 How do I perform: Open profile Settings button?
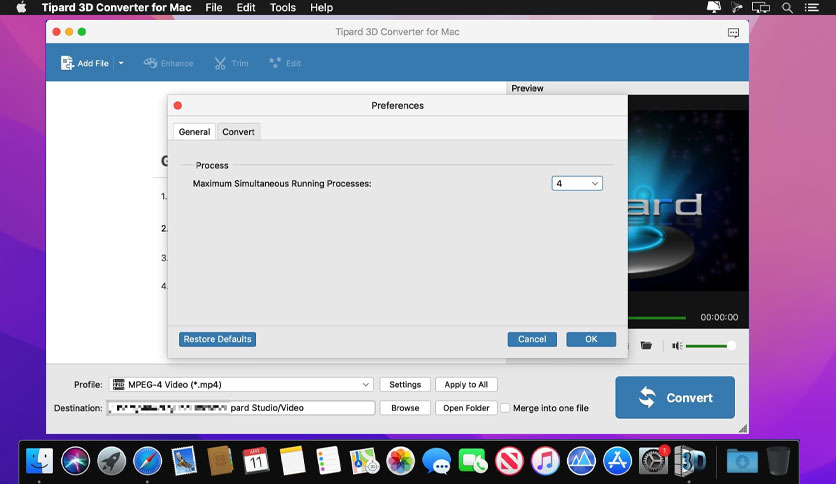click(405, 384)
